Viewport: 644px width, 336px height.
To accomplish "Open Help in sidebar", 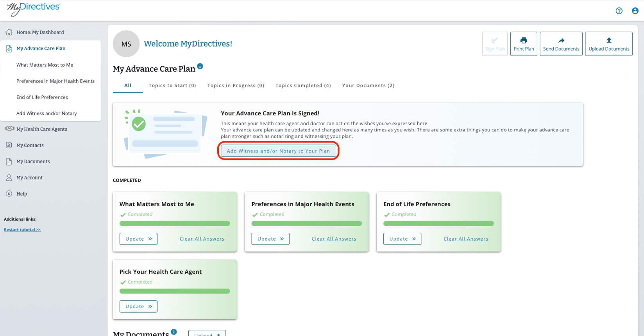I will click(22, 194).
